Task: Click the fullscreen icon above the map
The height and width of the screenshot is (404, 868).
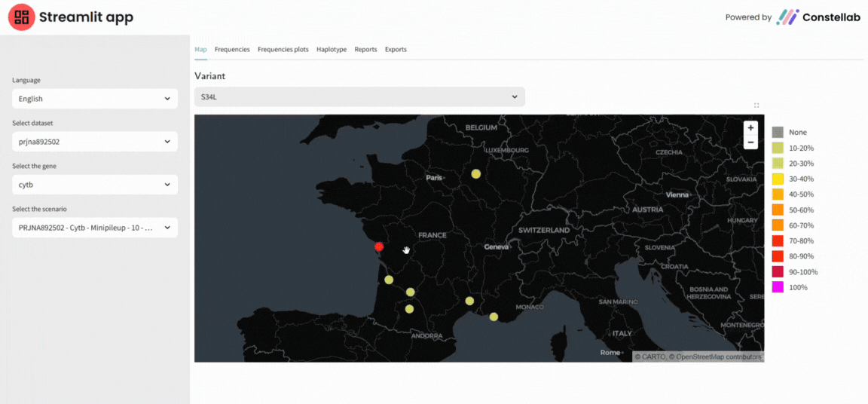Action: click(756, 106)
